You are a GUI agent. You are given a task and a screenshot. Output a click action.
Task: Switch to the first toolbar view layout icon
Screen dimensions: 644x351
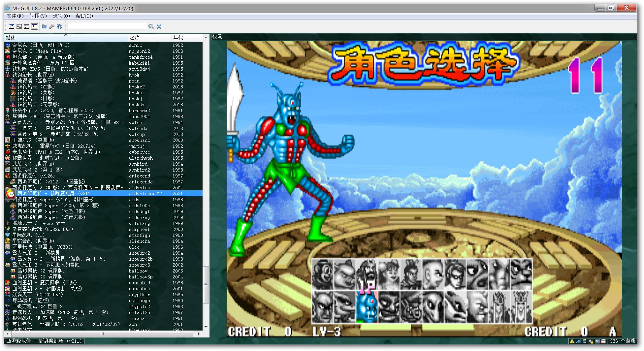pyautogui.click(x=12, y=26)
